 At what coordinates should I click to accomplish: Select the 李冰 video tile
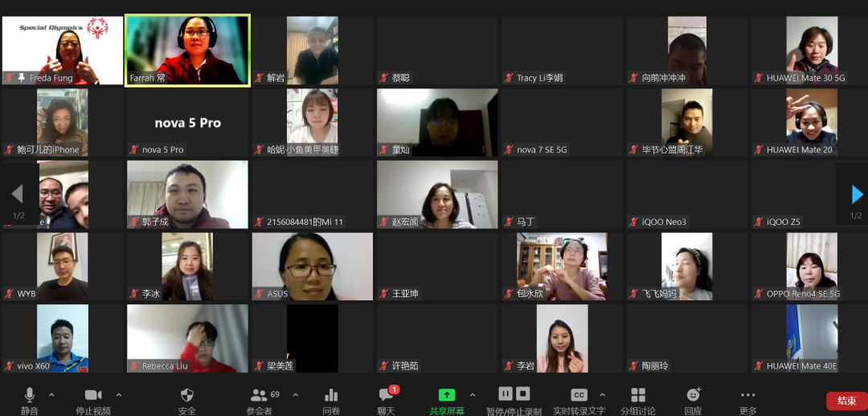[x=187, y=267]
